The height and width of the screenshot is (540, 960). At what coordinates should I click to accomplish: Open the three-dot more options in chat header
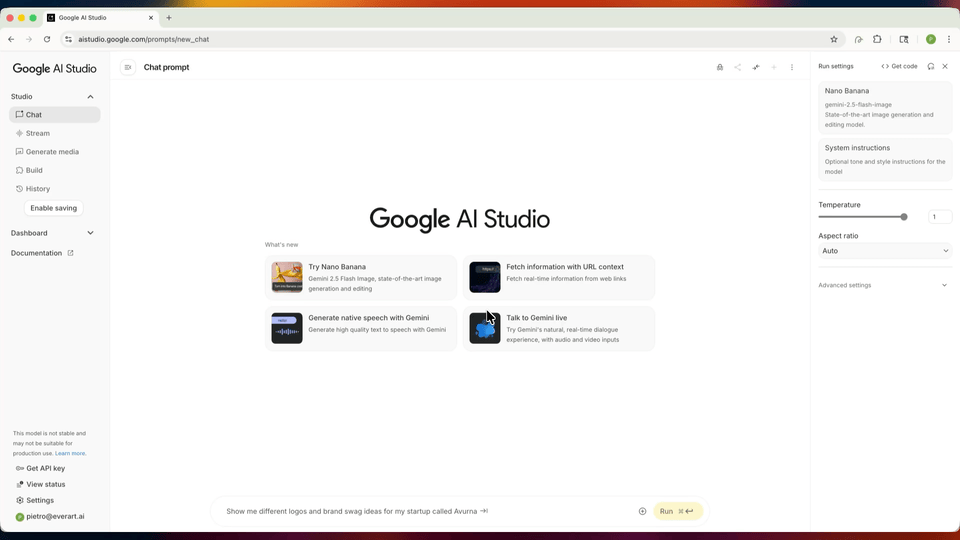[792, 67]
